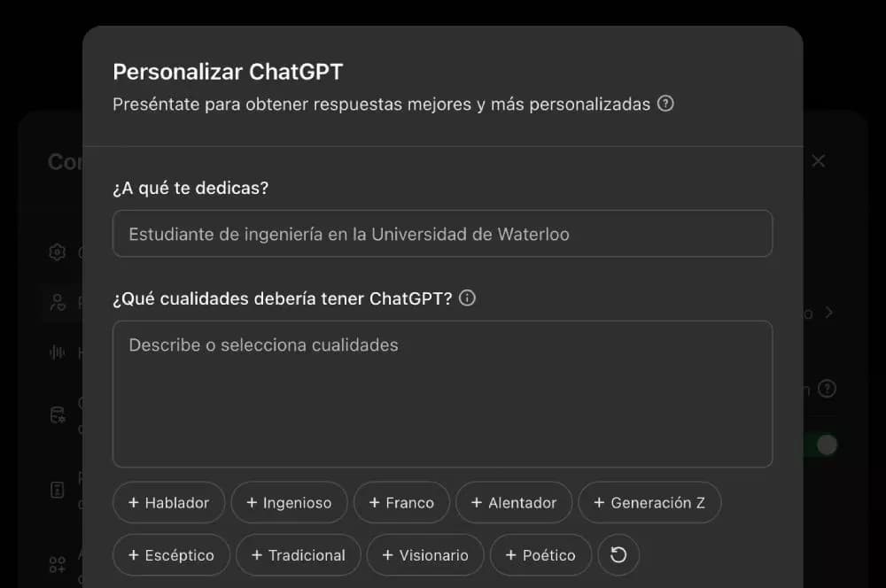Add the Poético quality chip
This screenshot has width=886, height=588.
click(540, 555)
